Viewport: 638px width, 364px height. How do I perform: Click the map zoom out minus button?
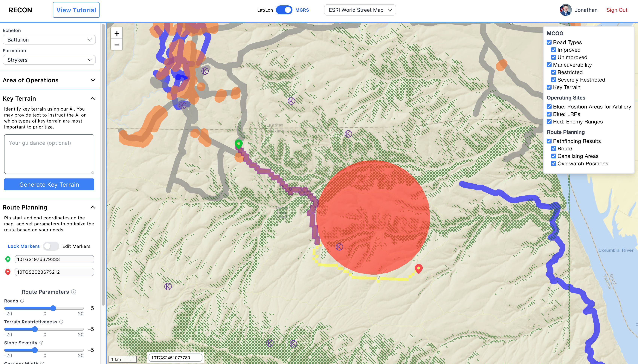click(117, 45)
